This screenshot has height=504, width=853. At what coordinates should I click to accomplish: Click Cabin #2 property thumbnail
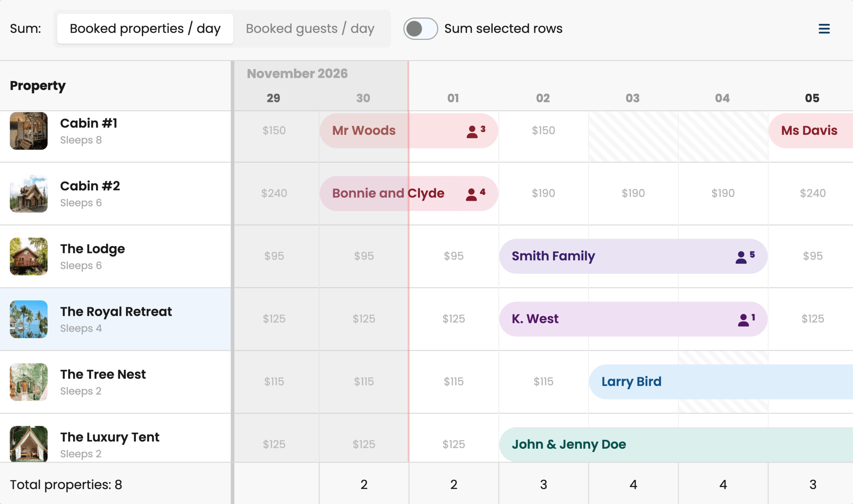(29, 194)
